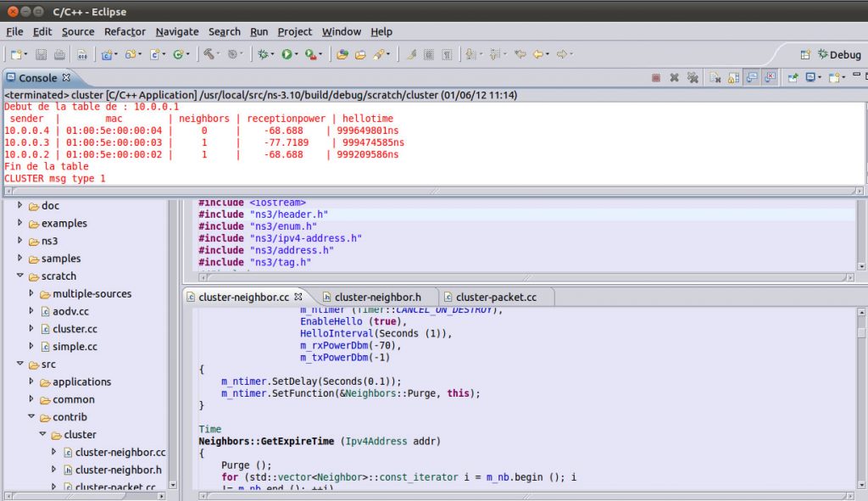868x501 pixels.
Task: Expand the doc folder
Action: [20, 205]
